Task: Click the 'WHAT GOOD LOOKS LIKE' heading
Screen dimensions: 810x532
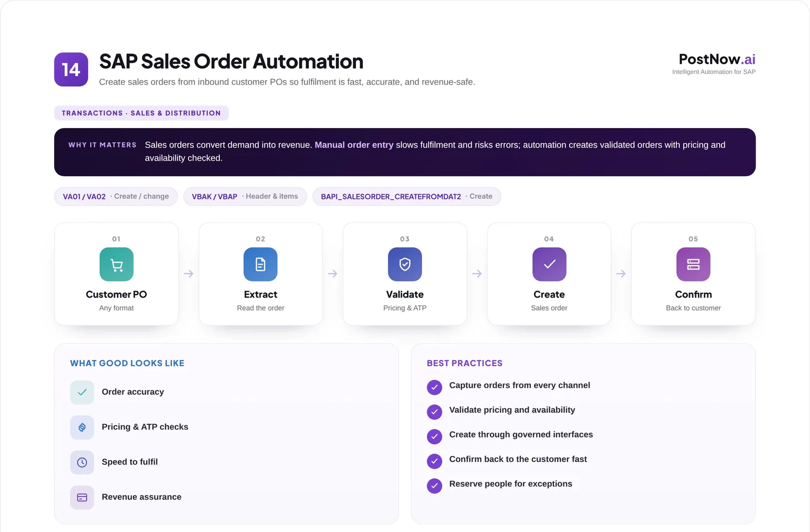Action: 127,363
